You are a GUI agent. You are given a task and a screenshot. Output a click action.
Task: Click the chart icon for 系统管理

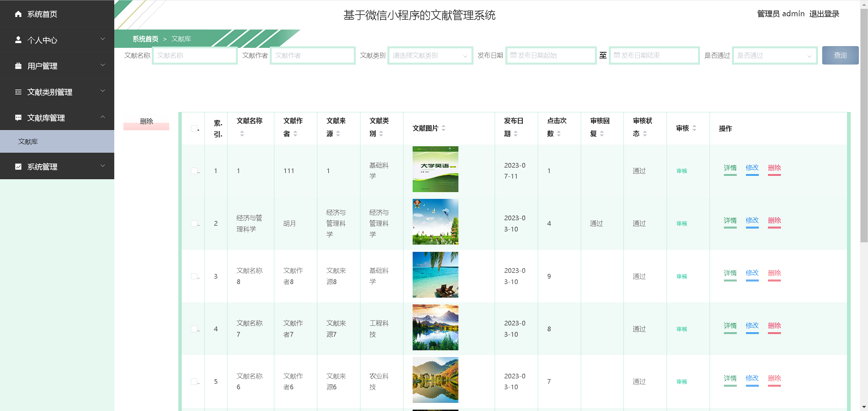tap(18, 167)
